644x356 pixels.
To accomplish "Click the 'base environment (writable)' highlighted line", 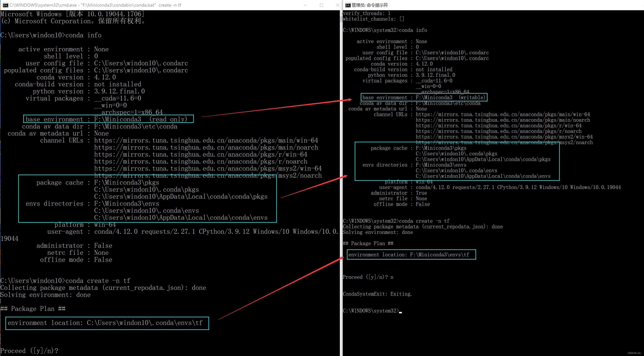I will pos(424,97).
